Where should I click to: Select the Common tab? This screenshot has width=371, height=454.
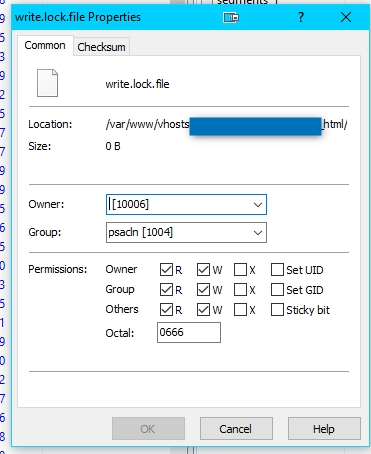(x=45, y=45)
